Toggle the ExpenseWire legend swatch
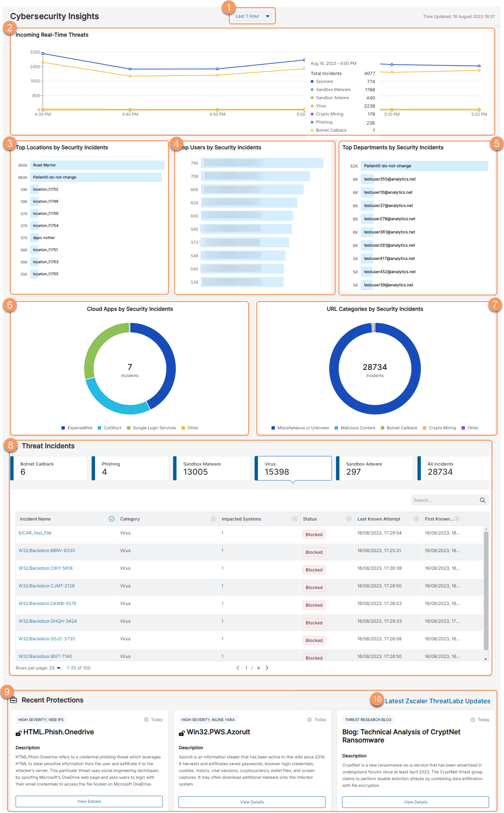 (x=63, y=428)
